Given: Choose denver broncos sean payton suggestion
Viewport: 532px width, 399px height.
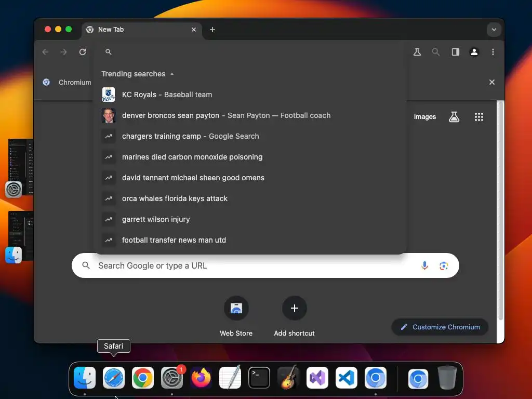Looking at the screenshot, I should pyautogui.click(x=250, y=115).
